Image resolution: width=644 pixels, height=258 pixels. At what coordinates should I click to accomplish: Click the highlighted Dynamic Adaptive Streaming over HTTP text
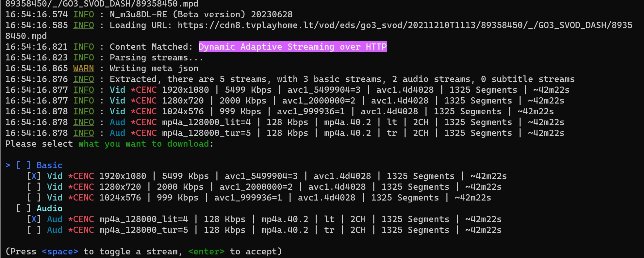(292, 47)
